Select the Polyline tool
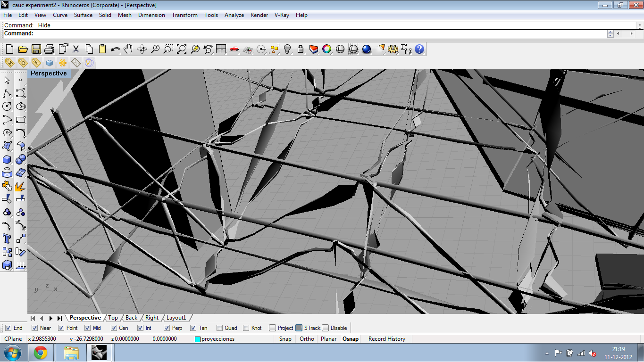 click(7, 93)
